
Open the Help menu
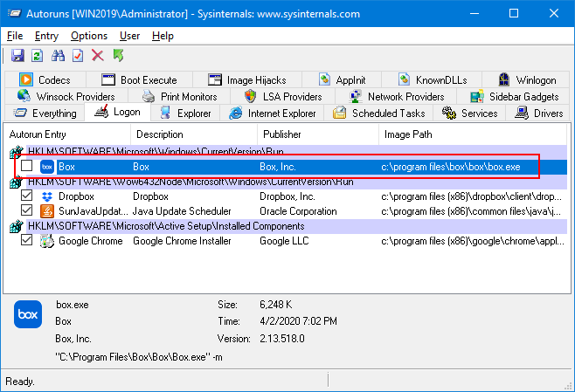(163, 36)
